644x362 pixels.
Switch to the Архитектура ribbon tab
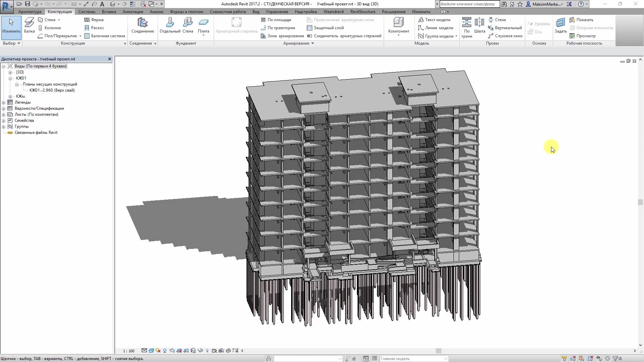30,12
